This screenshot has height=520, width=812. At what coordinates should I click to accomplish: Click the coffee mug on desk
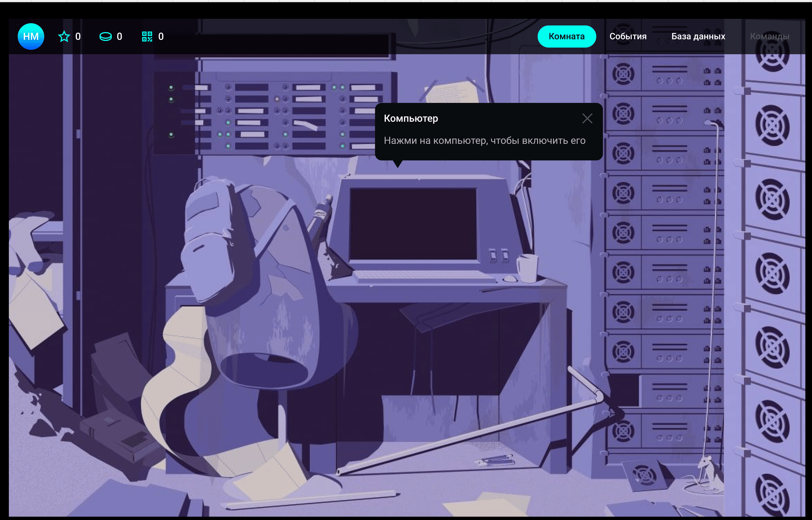tap(527, 269)
